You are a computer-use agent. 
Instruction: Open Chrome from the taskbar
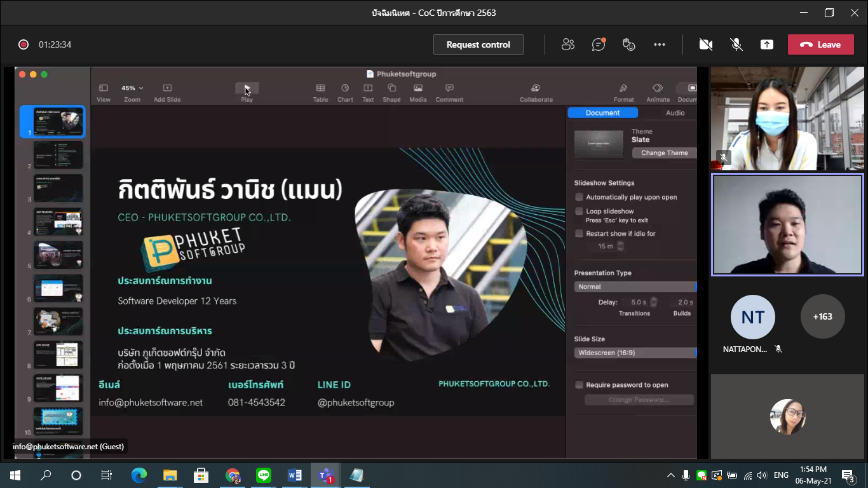pyautogui.click(x=233, y=475)
